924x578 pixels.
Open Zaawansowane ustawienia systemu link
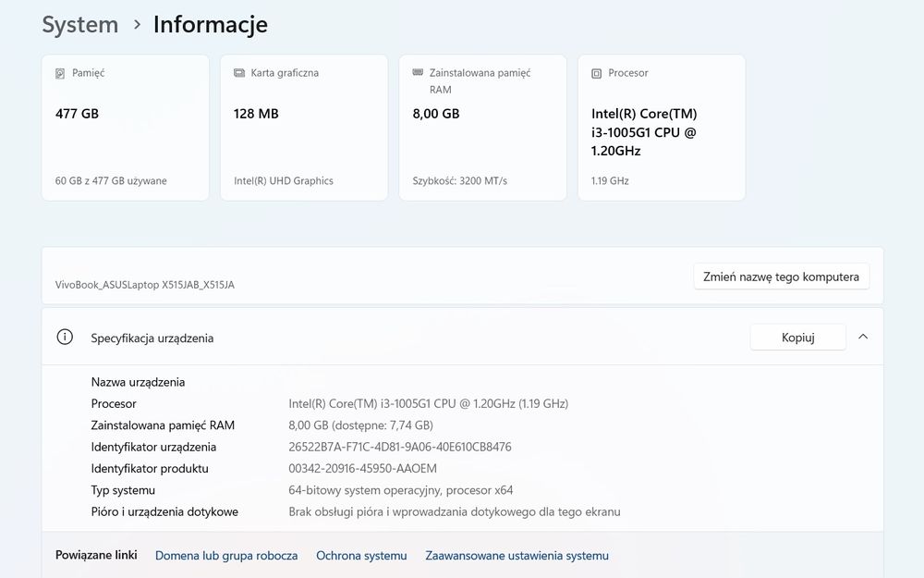517,556
